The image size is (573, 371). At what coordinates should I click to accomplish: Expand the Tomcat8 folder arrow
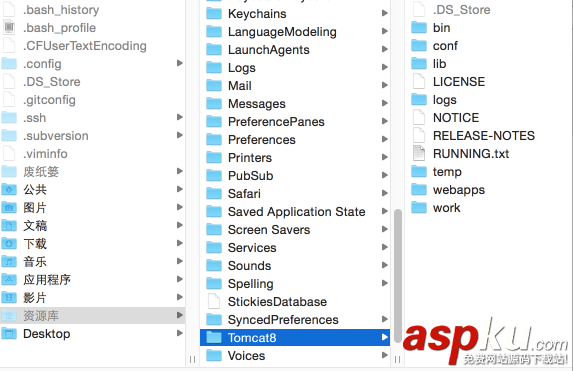384,337
